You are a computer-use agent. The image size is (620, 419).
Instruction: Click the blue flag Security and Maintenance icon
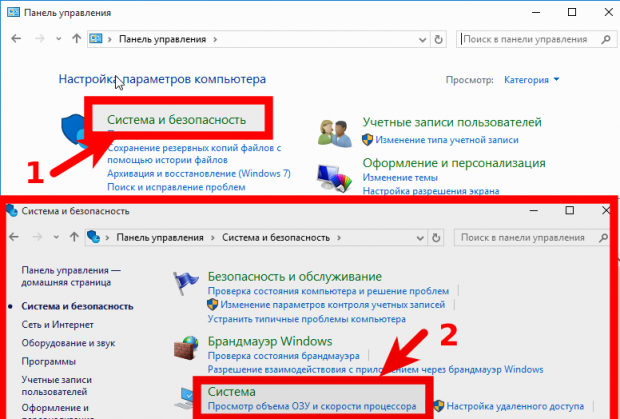pos(185,283)
